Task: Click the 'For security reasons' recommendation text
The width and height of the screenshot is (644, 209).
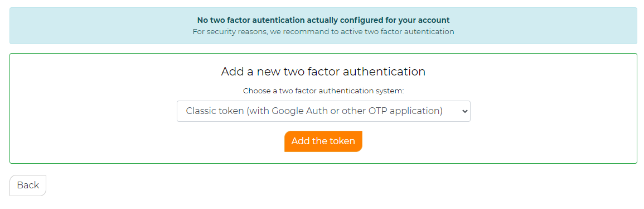Action: click(323, 31)
